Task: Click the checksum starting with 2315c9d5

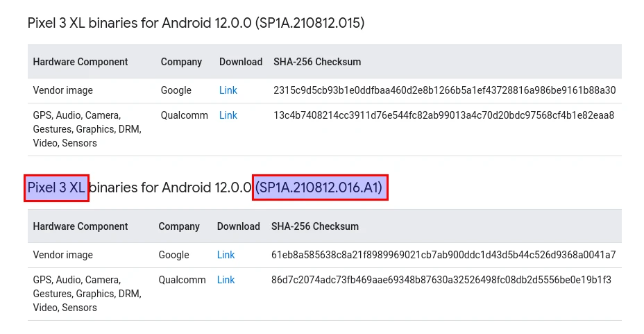Action: tap(444, 90)
